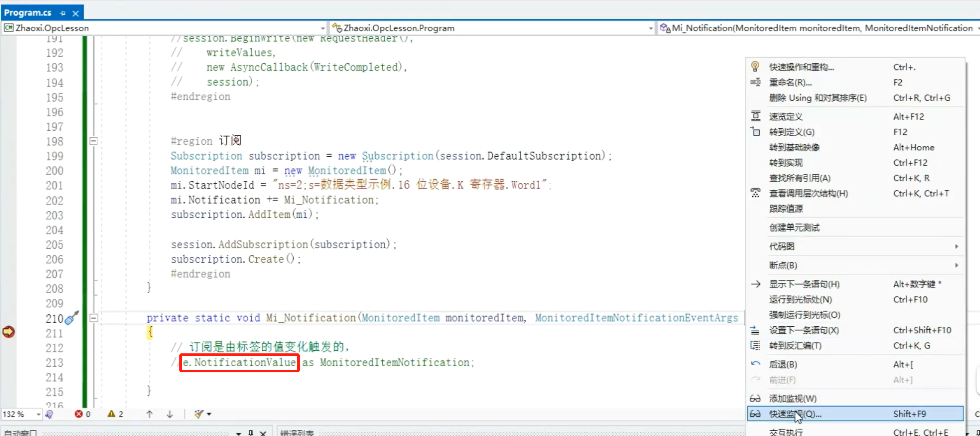Screen dimensions: 980x436
Task: Click the screwdriver quick action icon on line 210
Action: click(71, 318)
